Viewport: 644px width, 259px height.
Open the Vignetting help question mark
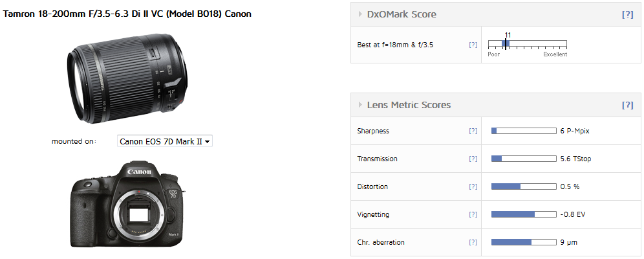(473, 214)
